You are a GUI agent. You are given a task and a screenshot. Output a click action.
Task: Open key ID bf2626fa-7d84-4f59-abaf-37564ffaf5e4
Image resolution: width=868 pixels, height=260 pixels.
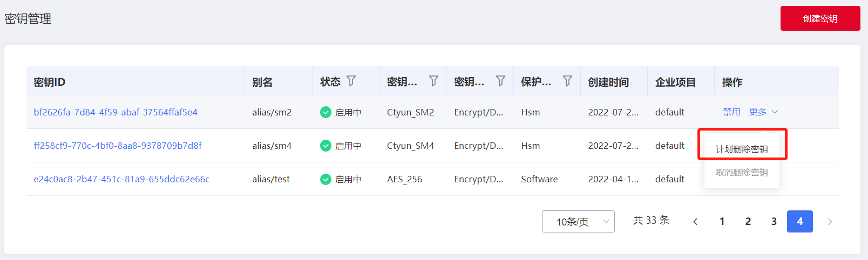pyautogui.click(x=116, y=112)
